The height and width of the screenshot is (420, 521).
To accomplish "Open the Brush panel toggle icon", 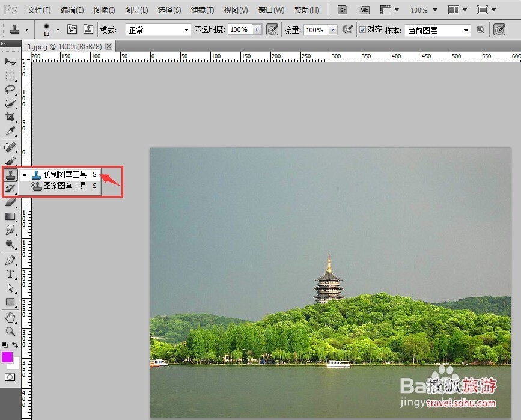I will 72,29.
